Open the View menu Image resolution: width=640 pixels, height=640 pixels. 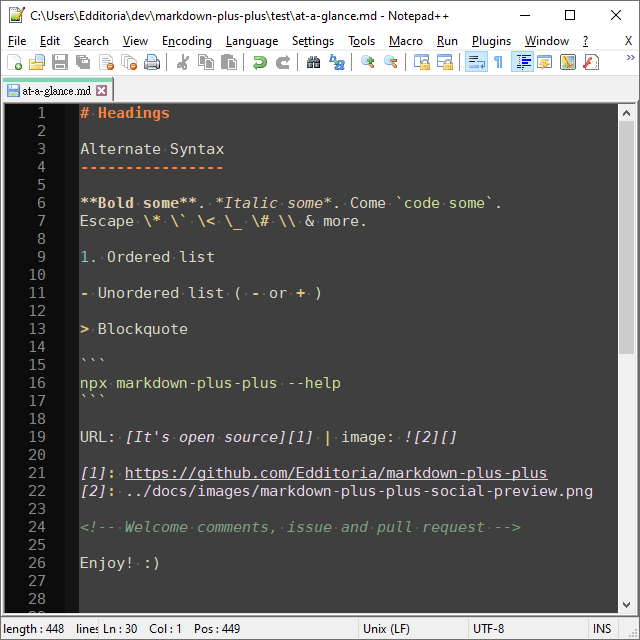[135, 41]
